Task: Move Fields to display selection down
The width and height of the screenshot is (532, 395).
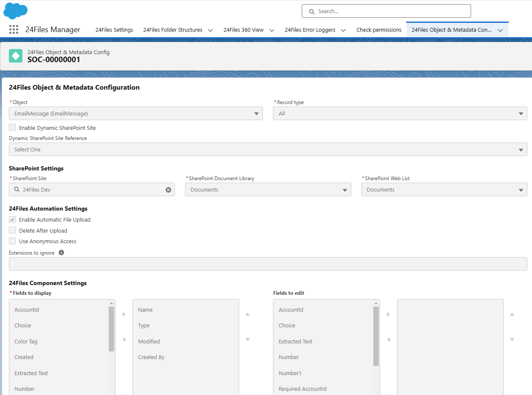Action: (248, 340)
